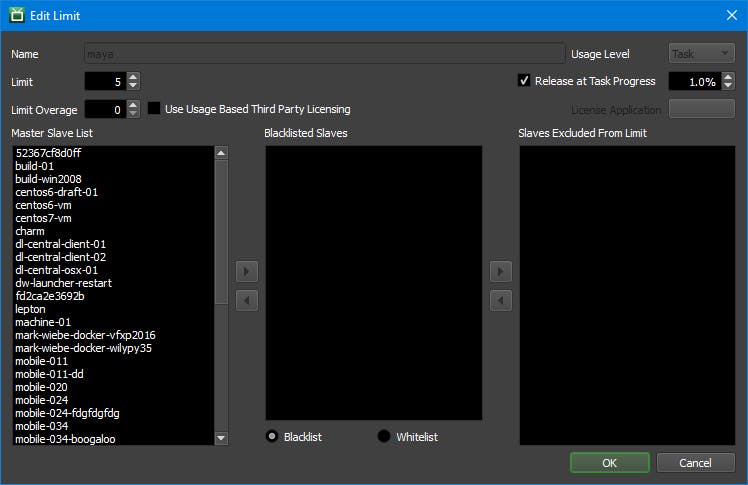Enable Use Usage Based Third Party Licensing
The image size is (748, 485).
[154, 109]
